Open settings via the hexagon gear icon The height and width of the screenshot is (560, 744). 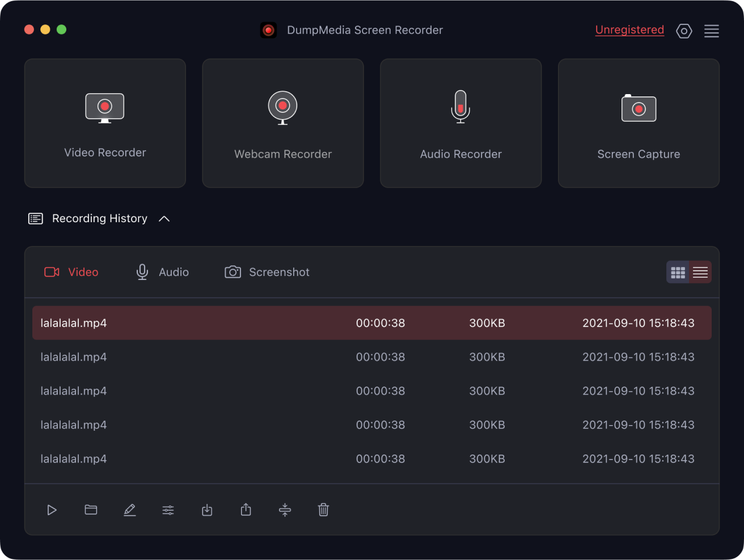click(684, 31)
